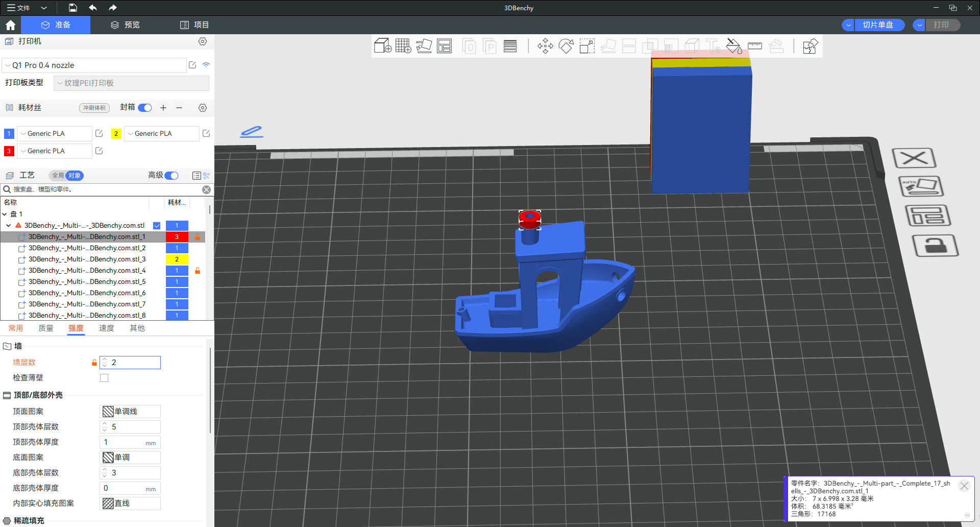
Task: Toggle the 高级 advanced mode switch
Action: pyautogui.click(x=171, y=176)
